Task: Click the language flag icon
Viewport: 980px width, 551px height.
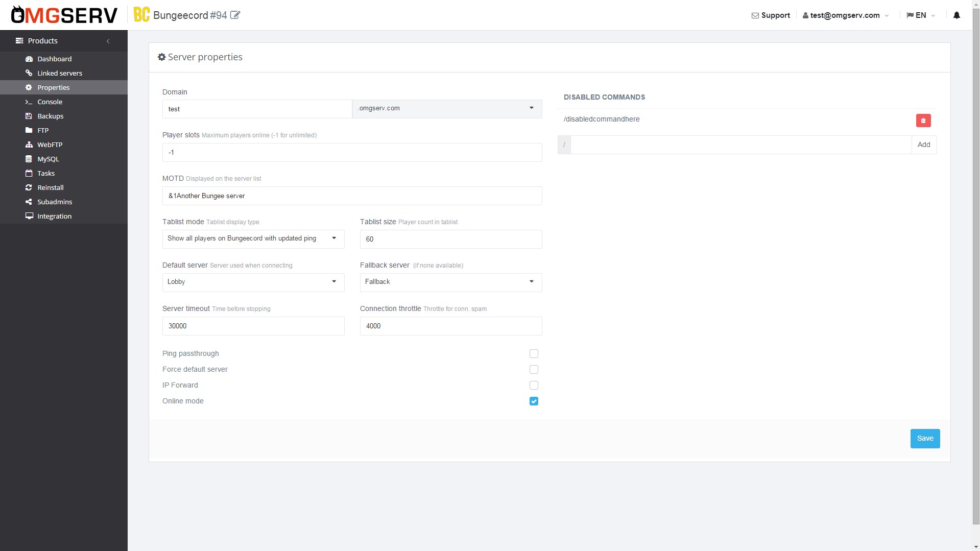Action: (910, 15)
